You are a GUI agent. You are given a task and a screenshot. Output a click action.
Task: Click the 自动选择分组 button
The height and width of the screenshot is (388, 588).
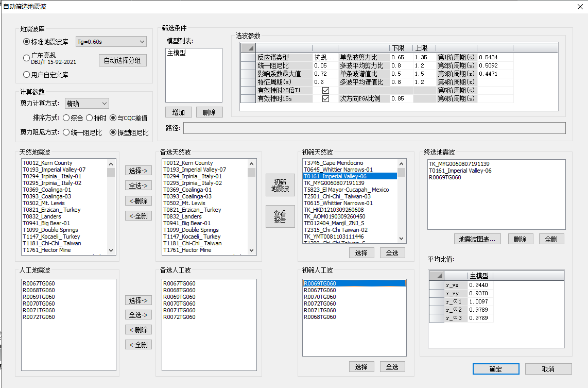[x=123, y=60]
